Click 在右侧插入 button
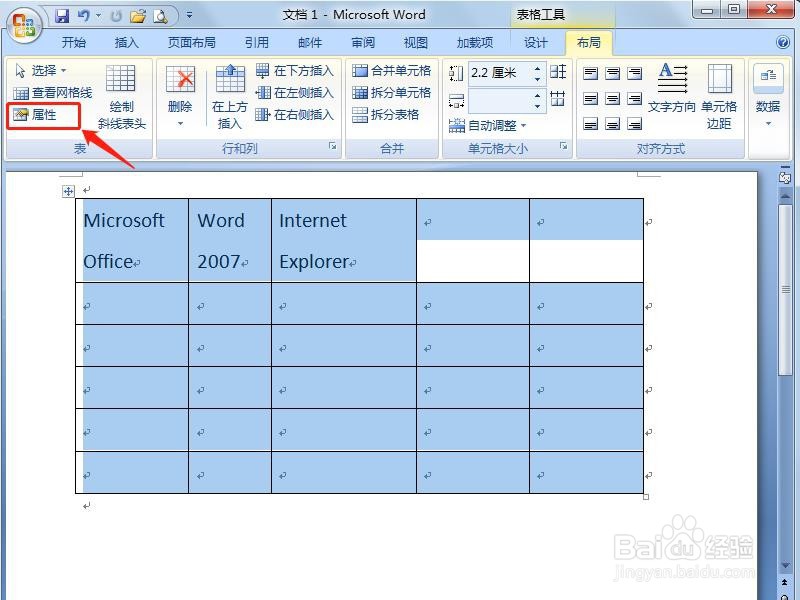Viewport: 800px width, 600px height. pos(294,115)
